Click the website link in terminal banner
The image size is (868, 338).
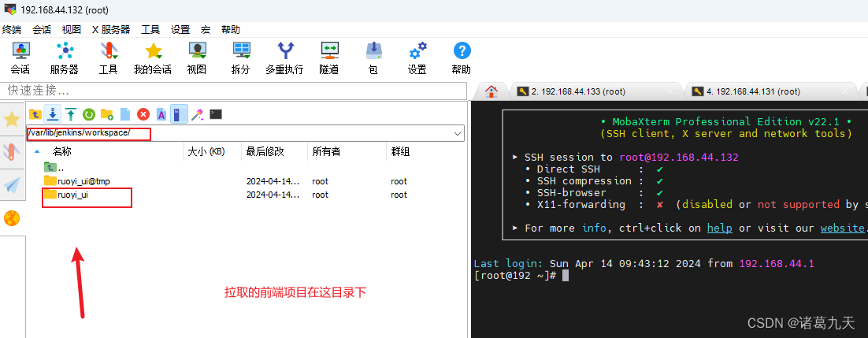(x=842, y=228)
